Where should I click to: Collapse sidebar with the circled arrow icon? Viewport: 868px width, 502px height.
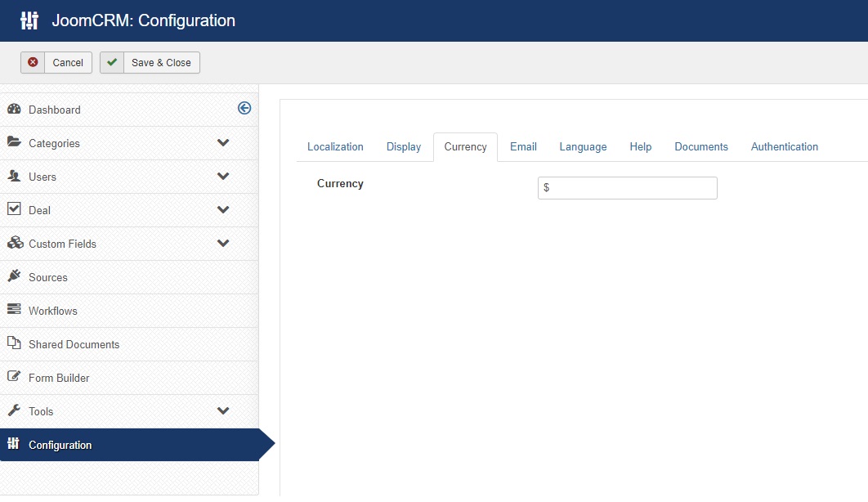click(x=244, y=108)
